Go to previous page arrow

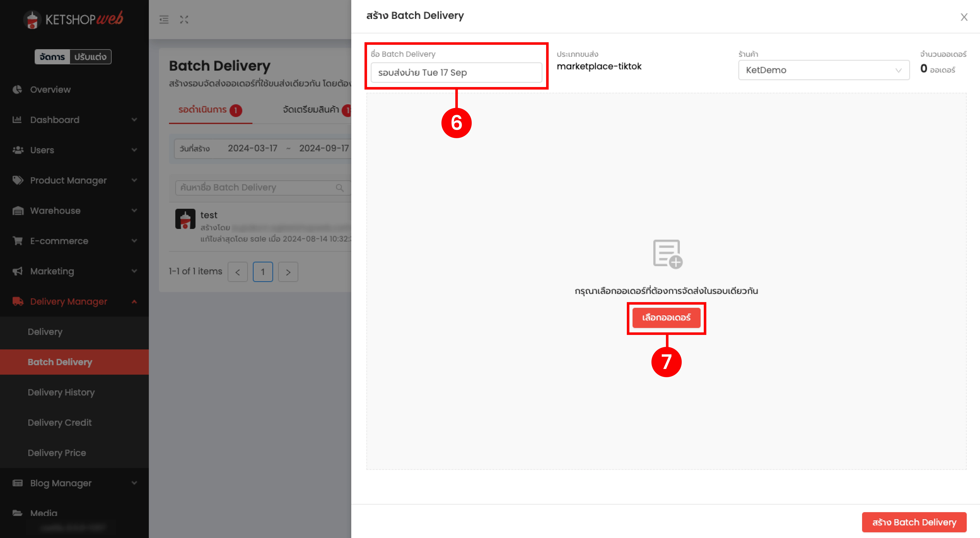[x=238, y=272]
